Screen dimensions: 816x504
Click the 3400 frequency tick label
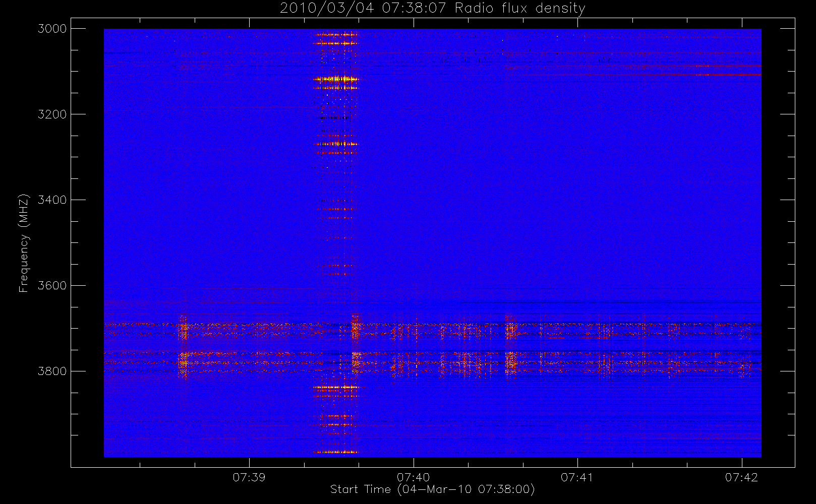[x=52, y=200]
